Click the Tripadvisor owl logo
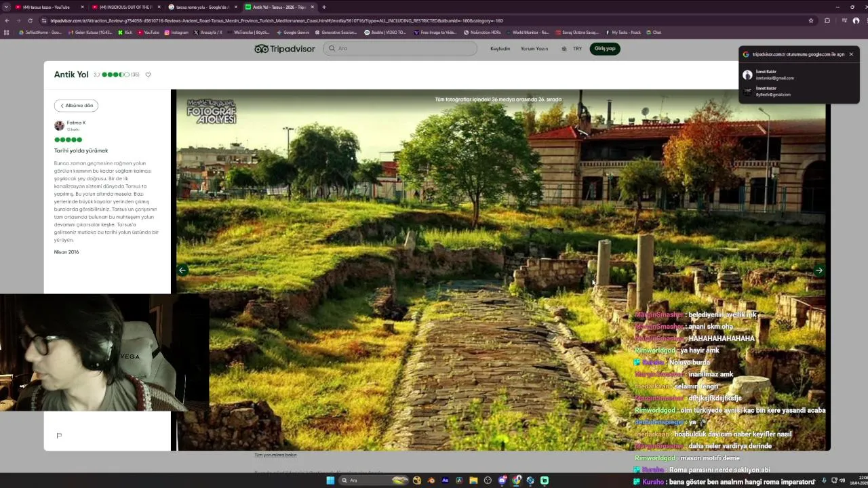868x488 pixels. [284, 49]
